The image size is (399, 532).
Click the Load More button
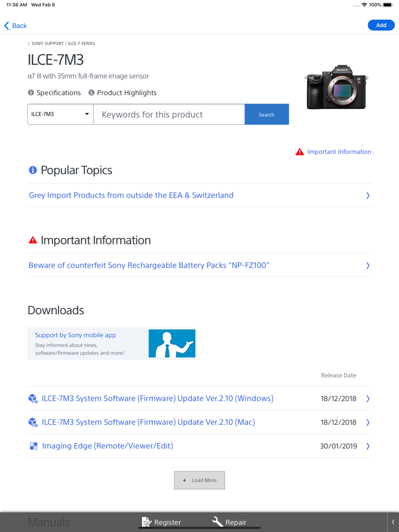click(199, 480)
